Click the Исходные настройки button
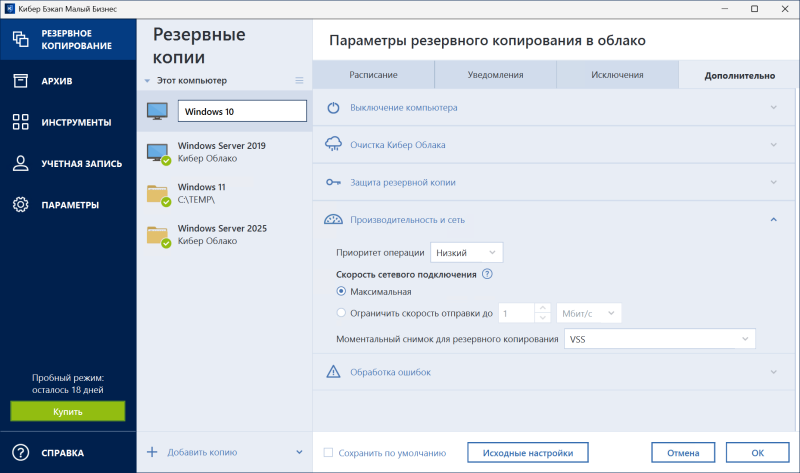 coord(527,452)
